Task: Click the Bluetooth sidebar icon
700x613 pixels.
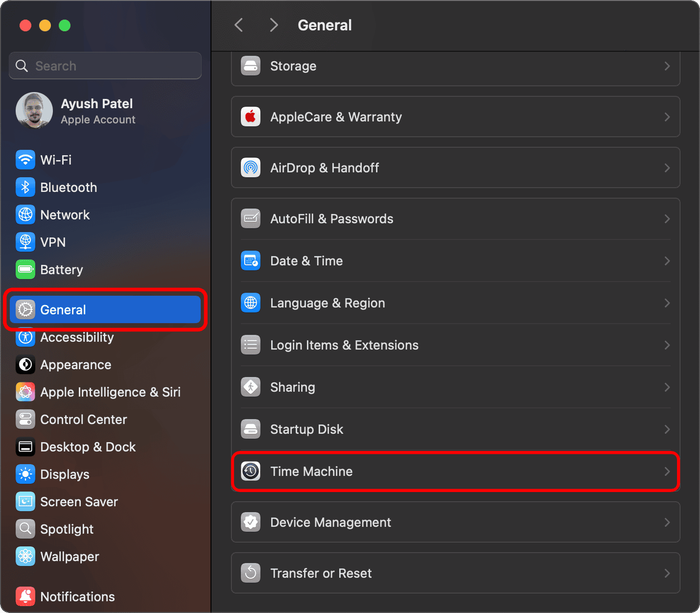Action: pyautogui.click(x=25, y=187)
